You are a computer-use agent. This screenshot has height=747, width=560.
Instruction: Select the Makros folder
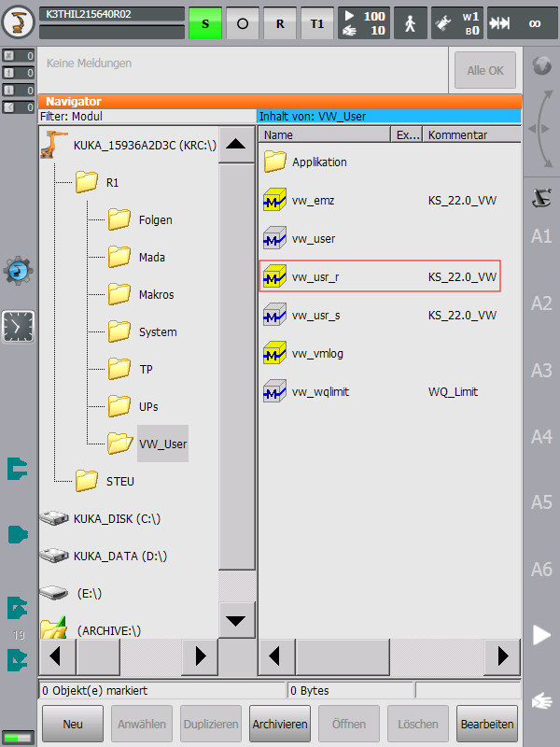pyautogui.click(x=141, y=294)
